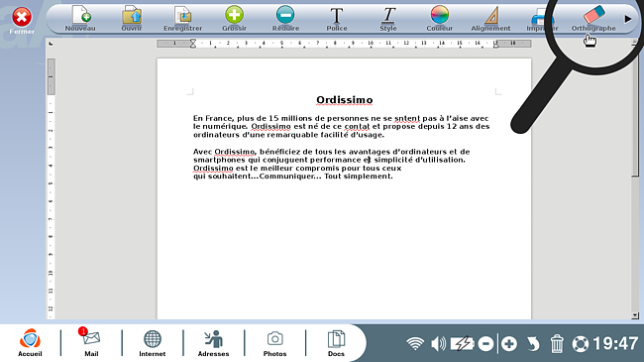Check the Wi-Fi status icon
The height and width of the screenshot is (362, 644).
click(x=415, y=343)
